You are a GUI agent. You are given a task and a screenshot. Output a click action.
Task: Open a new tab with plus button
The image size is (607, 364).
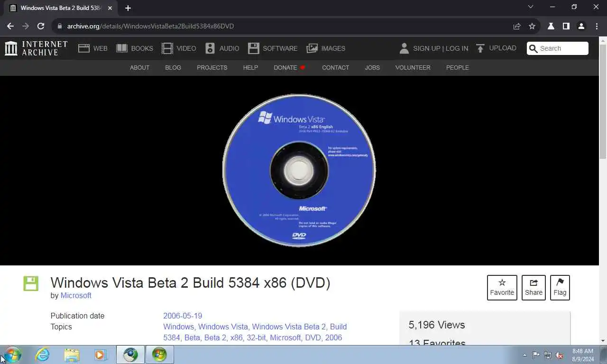click(128, 8)
